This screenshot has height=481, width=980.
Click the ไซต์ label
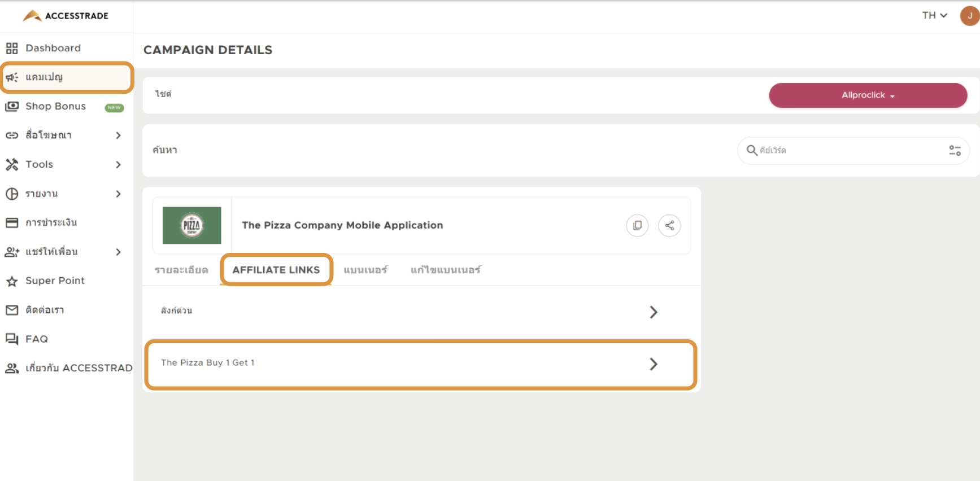point(163,94)
